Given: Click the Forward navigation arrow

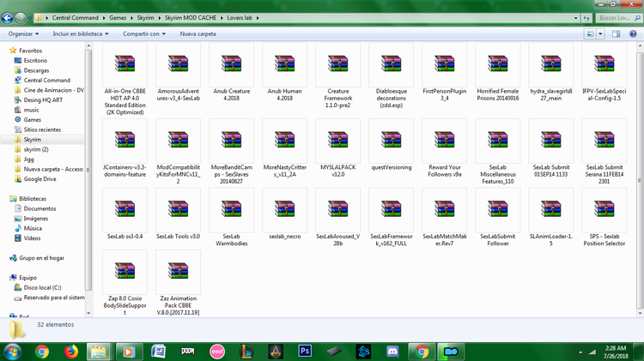Looking at the screenshot, I should pyautogui.click(x=20, y=18).
